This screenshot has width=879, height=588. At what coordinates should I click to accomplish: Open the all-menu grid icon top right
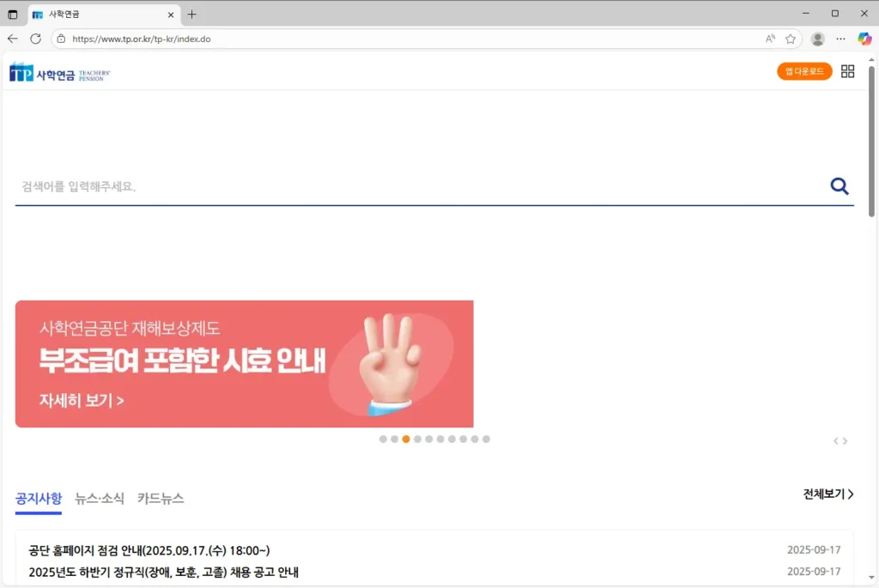(x=847, y=71)
